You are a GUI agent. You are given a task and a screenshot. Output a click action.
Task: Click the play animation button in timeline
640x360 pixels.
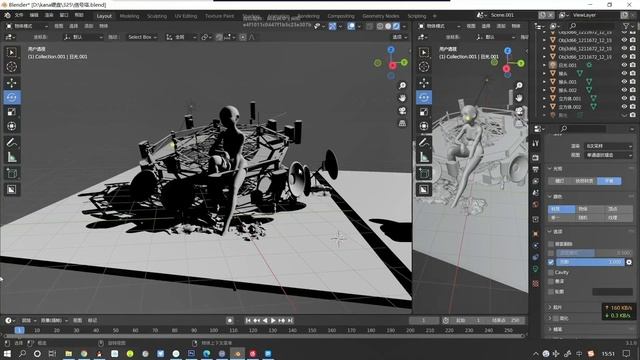tap(273, 321)
